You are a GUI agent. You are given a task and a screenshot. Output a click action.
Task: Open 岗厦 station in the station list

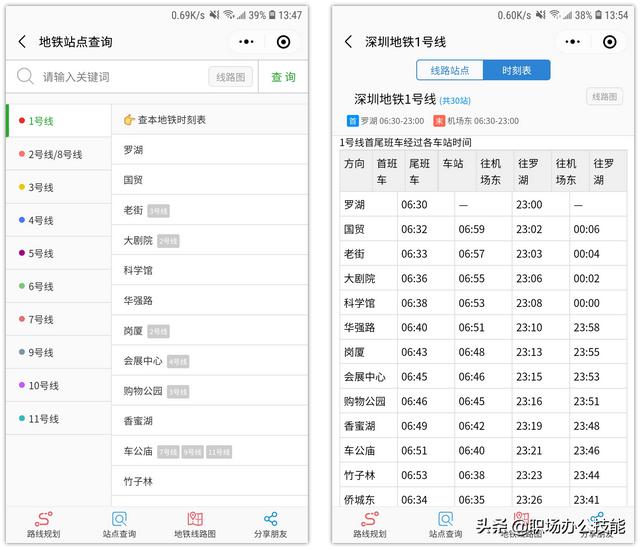point(210,331)
